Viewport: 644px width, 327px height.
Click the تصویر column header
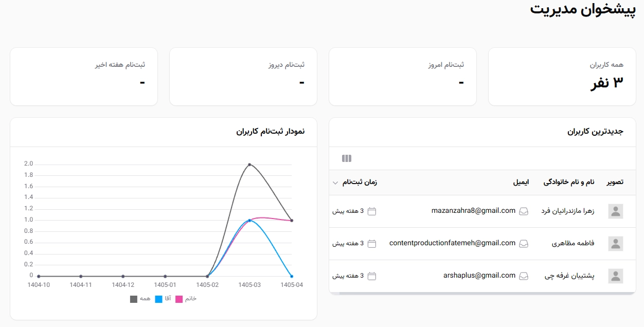pos(615,183)
